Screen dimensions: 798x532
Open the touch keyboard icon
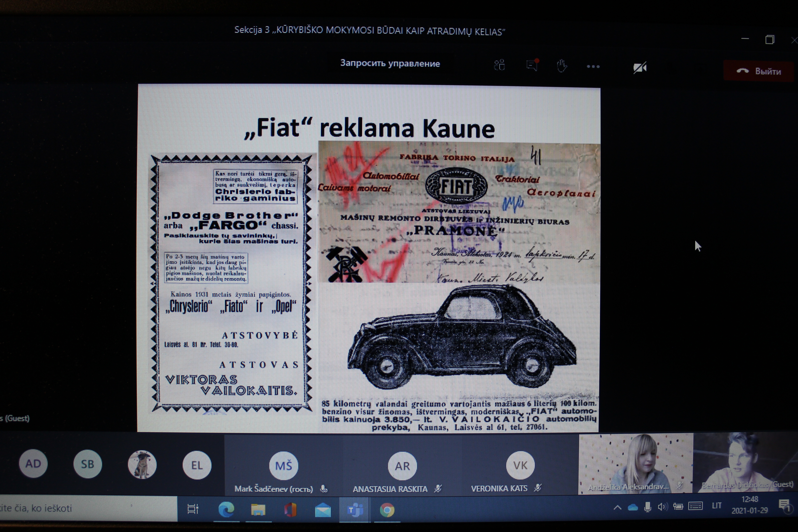click(695, 506)
